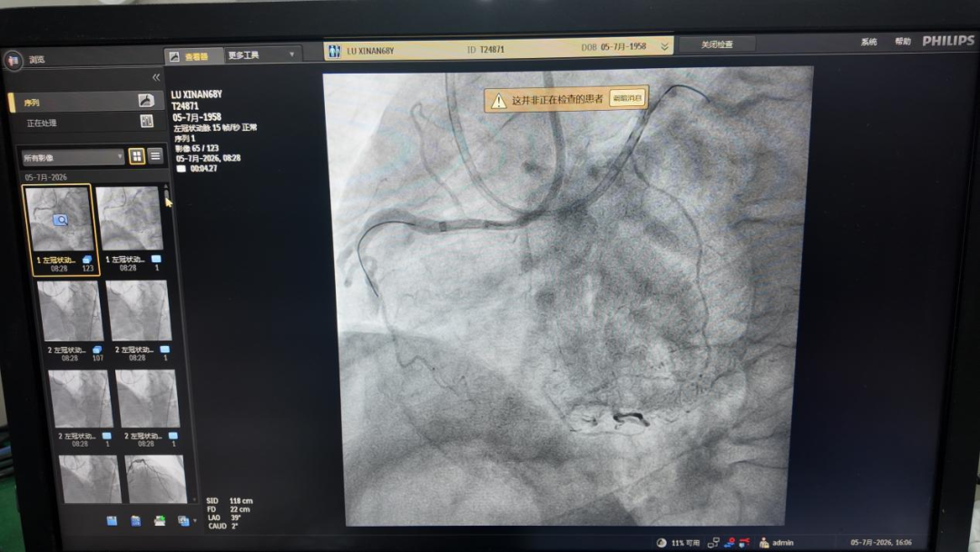Click the copy images icon
Viewport: 980px width, 552px height.
pyautogui.click(x=183, y=521)
